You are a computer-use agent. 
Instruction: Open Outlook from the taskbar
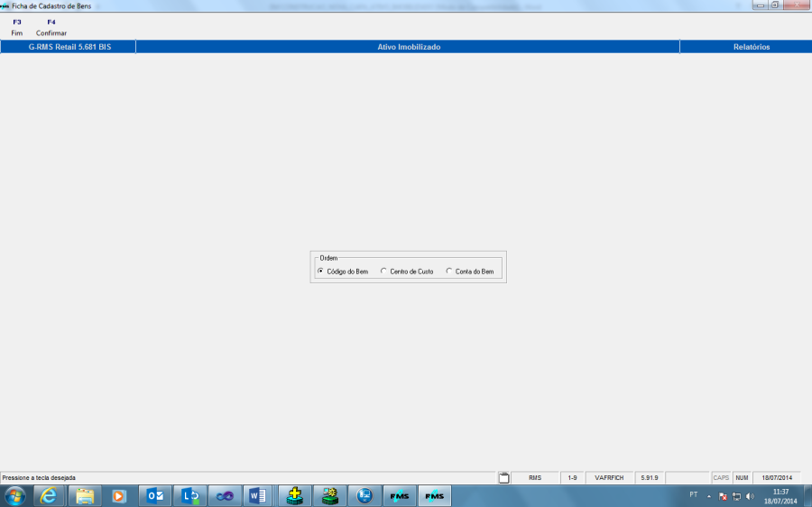coord(155,496)
